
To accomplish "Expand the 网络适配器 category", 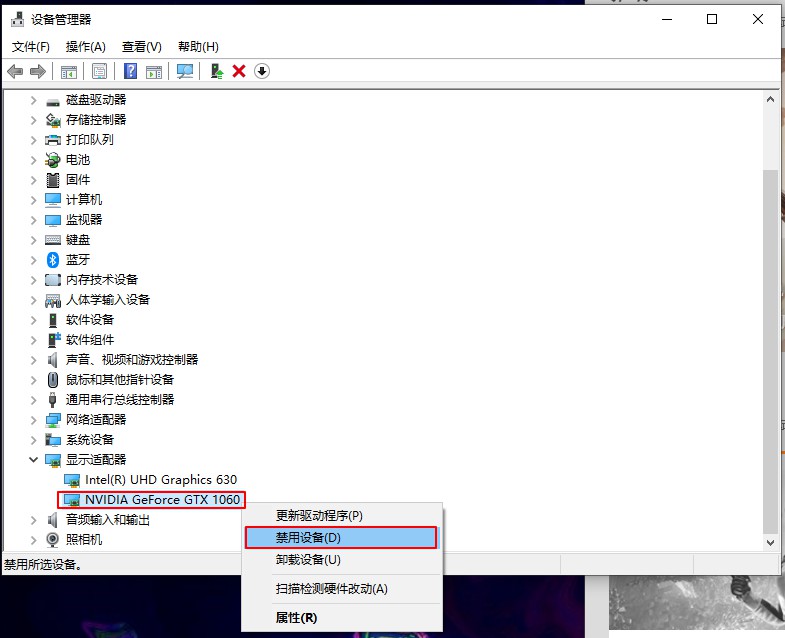I will (x=33, y=420).
